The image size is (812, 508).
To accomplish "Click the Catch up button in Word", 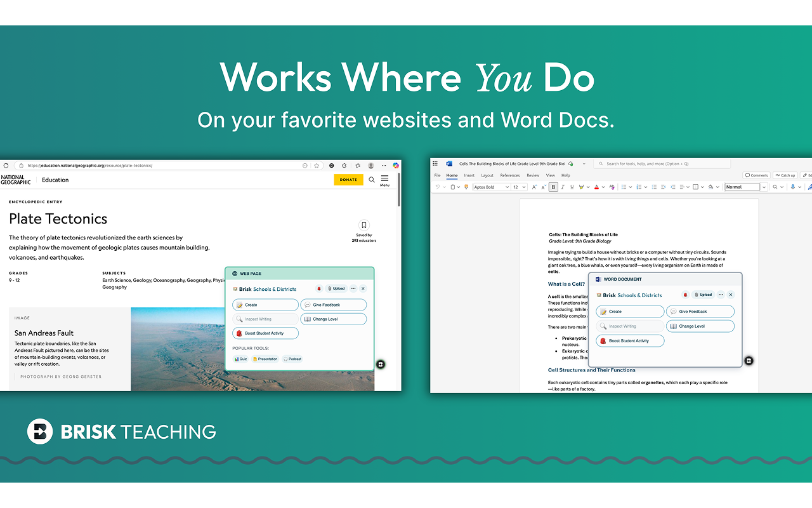I will tap(785, 175).
